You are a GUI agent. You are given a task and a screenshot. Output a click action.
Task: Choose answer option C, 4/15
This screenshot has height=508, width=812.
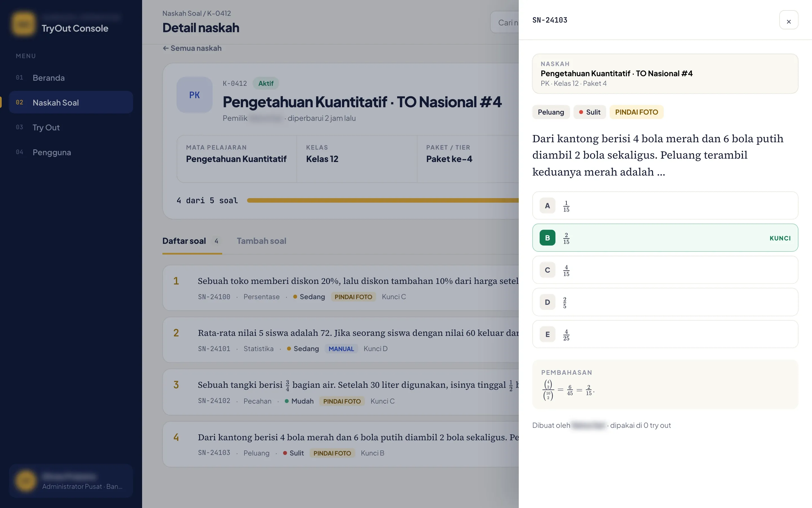pyautogui.click(x=665, y=270)
